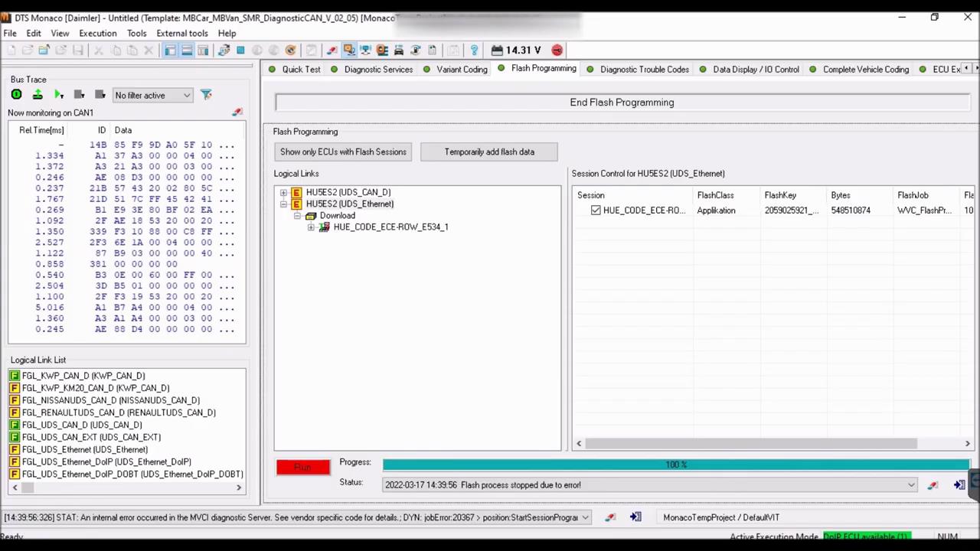Click the New workspace toolbar icon
Viewport: 980px width, 551px height.
11,51
